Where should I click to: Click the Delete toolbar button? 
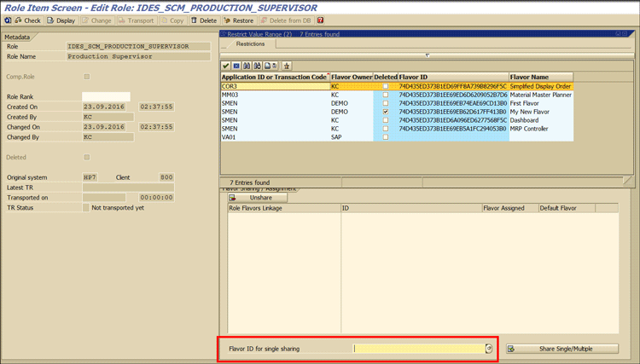tap(204, 20)
